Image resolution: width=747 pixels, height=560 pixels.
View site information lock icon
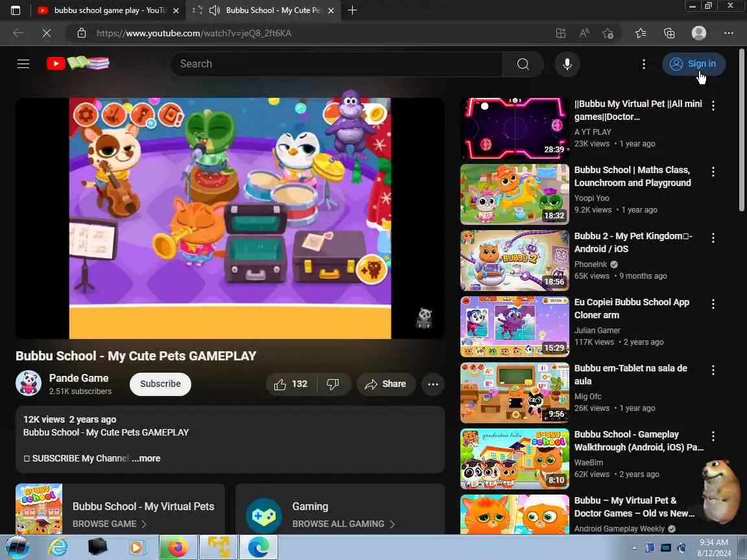(82, 33)
